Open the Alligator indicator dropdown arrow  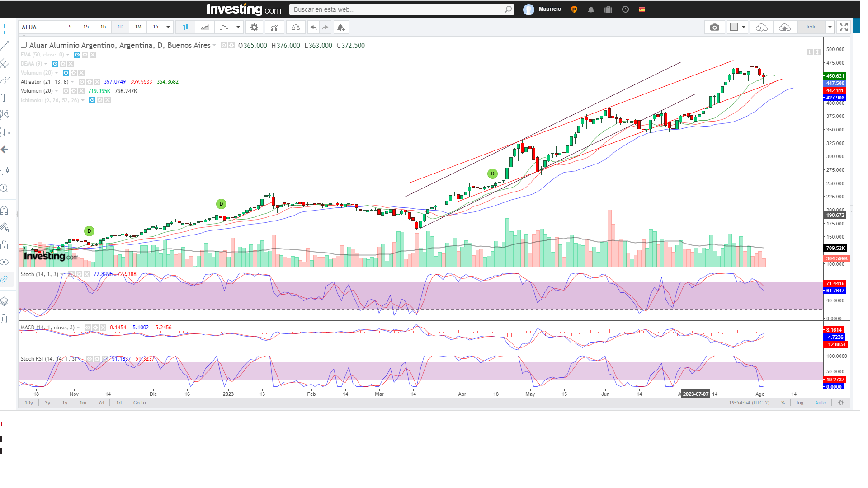click(72, 82)
